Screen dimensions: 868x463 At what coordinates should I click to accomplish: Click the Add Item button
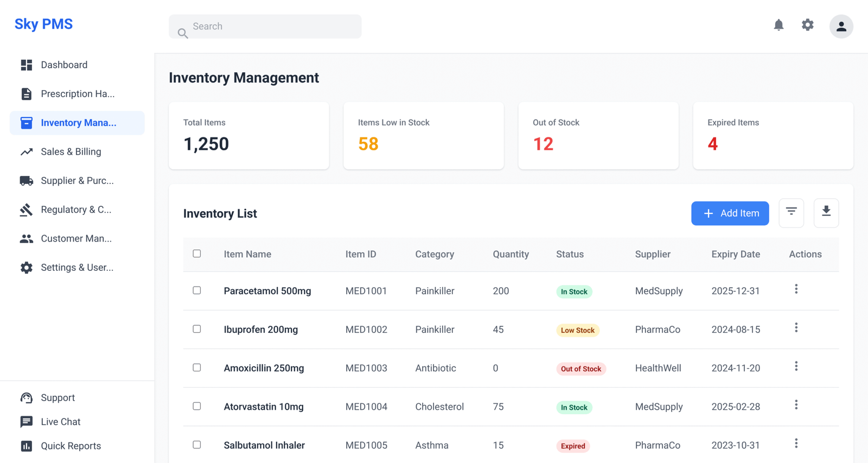(x=730, y=213)
